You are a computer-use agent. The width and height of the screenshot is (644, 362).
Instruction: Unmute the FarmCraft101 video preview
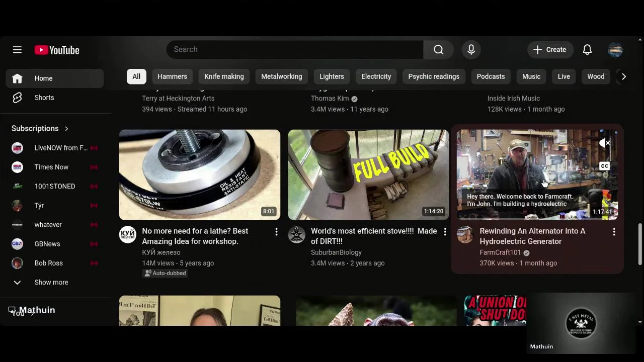(x=604, y=143)
